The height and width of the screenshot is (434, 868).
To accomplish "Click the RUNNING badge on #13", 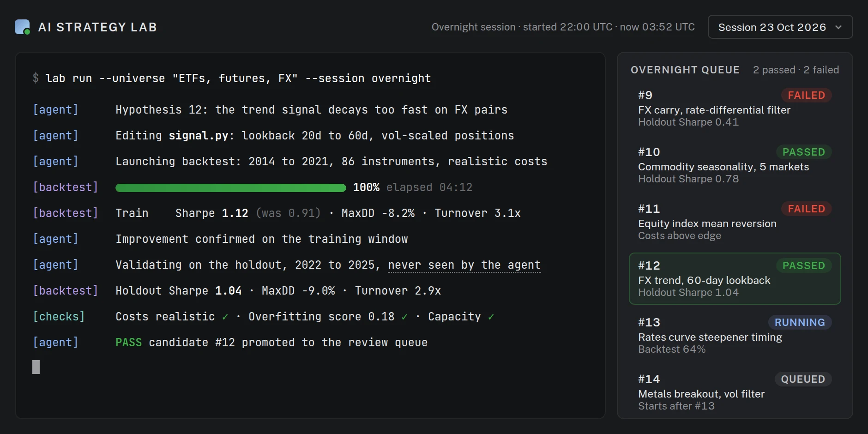I will click(x=800, y=322).
